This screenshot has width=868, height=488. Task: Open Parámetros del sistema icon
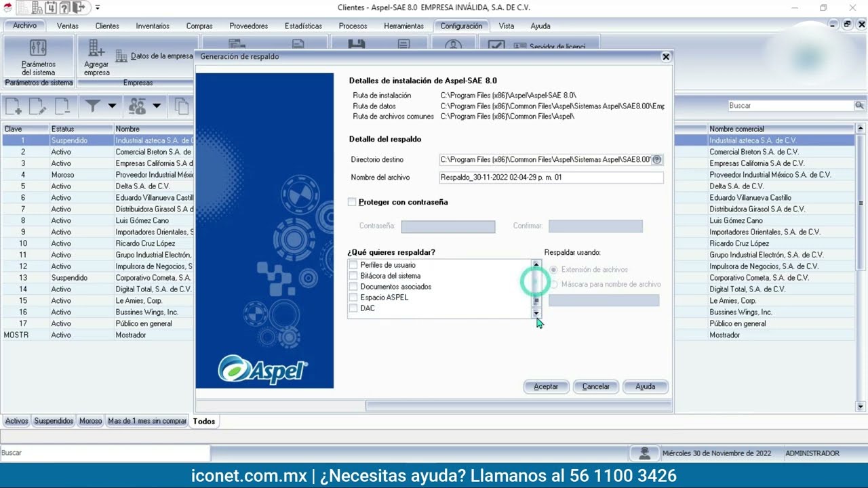[38, 47]
